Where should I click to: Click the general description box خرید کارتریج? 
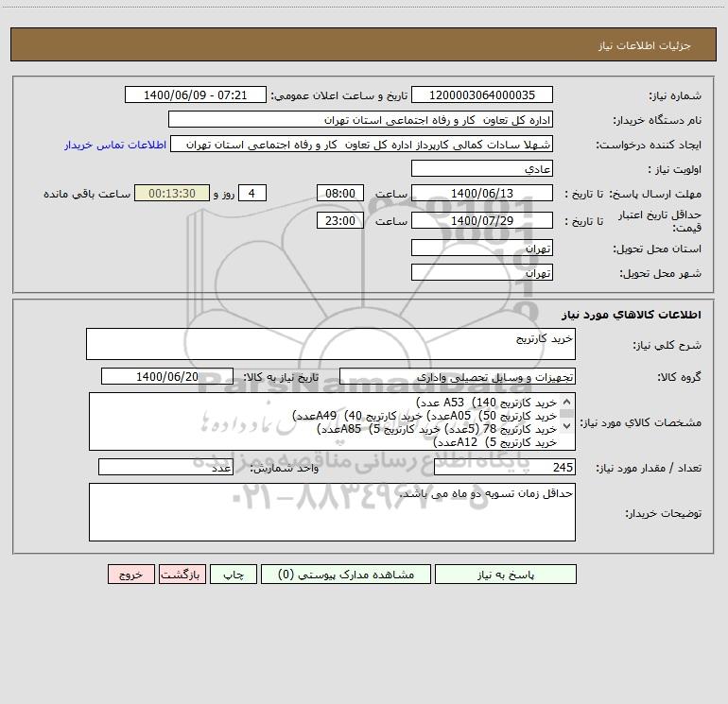pyautogui.click(x=331, y=344)
